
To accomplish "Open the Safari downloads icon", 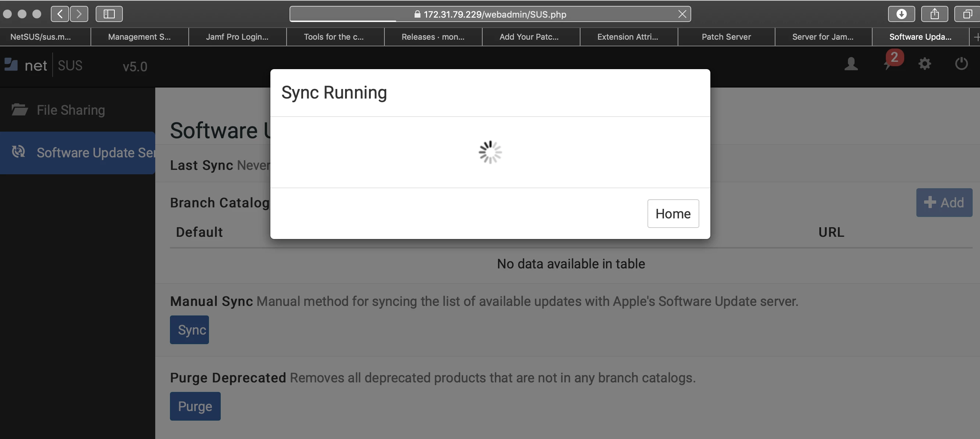I will click(x=901, y=14).
